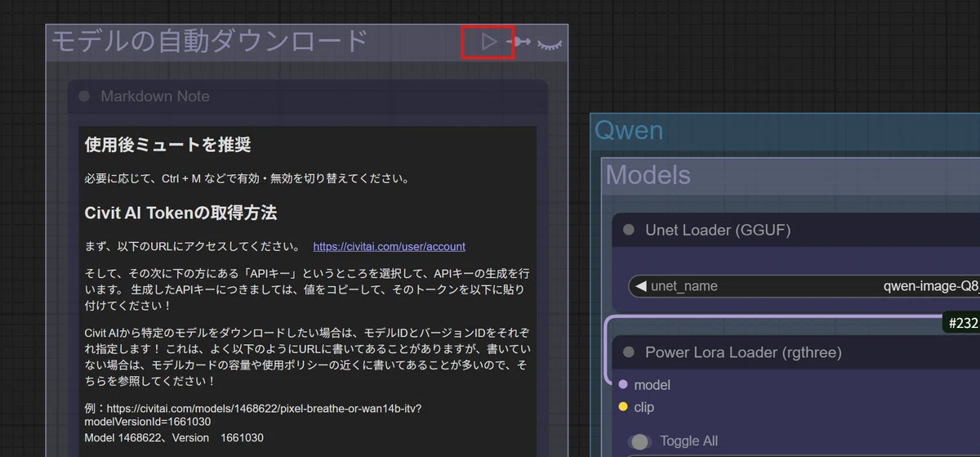Click the Markdown Note node title
This screenshot has height=457, width=980.
(x=155, y=96)
